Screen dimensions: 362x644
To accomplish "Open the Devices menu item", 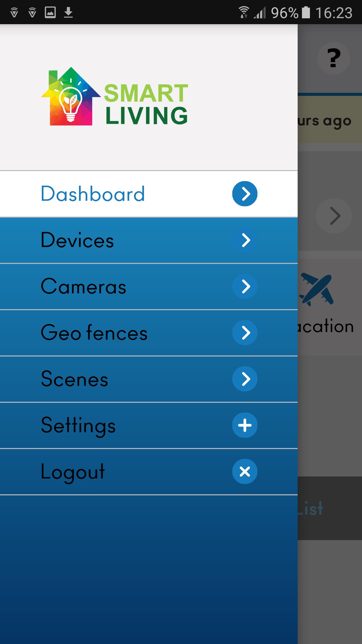I will [77, 240].
